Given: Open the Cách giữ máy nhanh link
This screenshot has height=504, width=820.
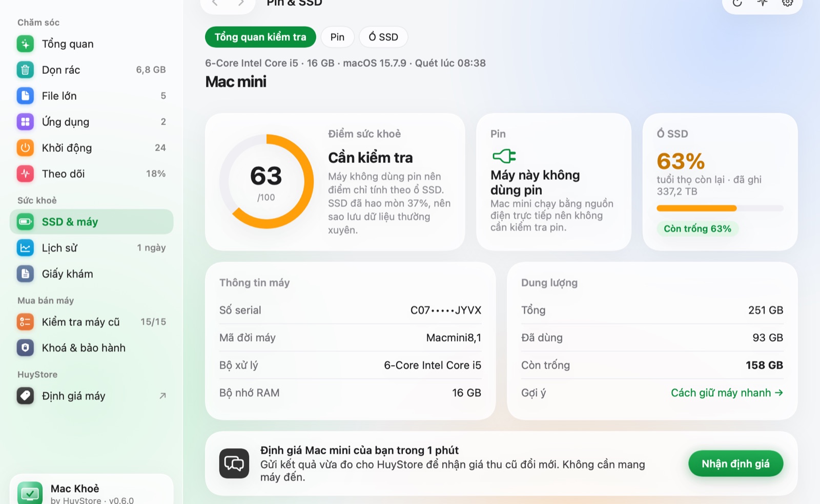Looking at the screenshot, I should (727, 393).
